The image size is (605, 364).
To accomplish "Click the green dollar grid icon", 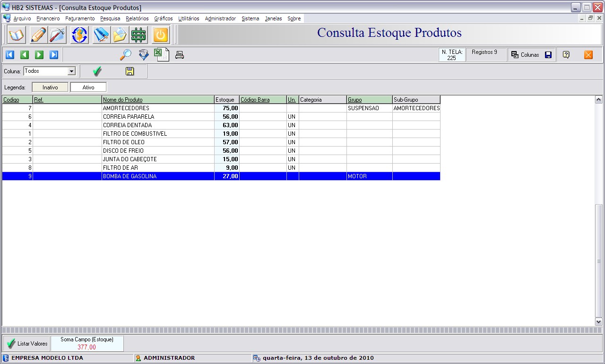I will point(138,35).
